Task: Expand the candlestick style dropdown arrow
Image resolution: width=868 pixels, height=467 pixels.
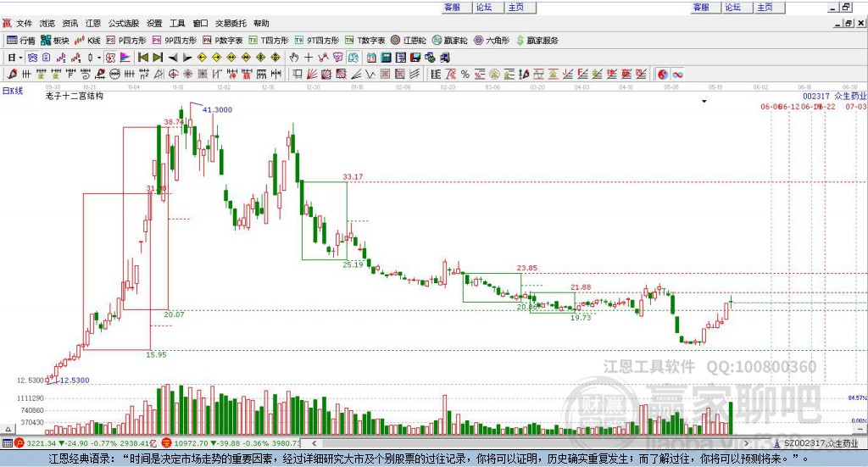Action: [x=99, y=58]
